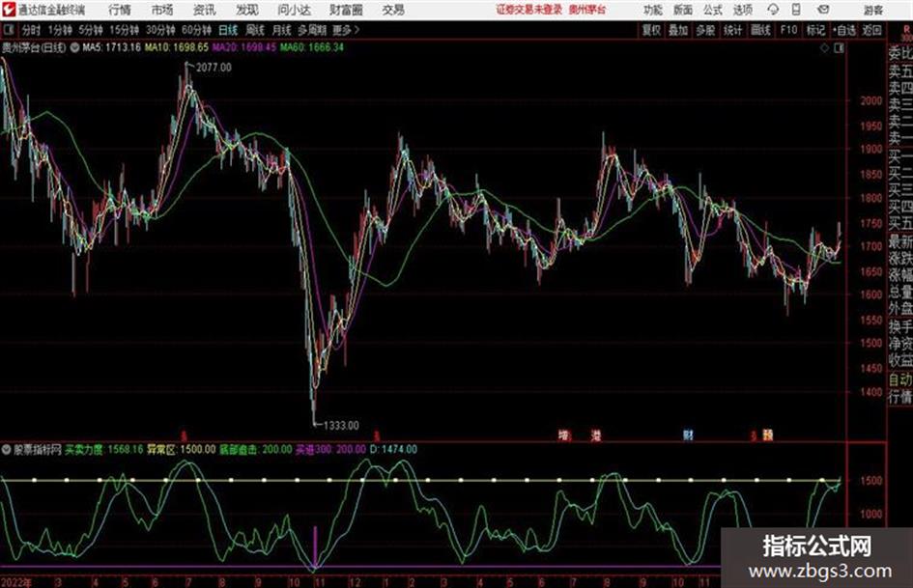Click the 统计 statistics button
The image size is (913, 588).
732,30
